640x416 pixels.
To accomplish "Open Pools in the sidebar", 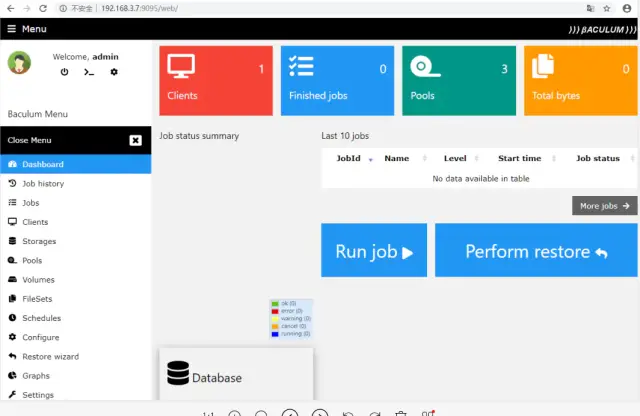I will 76,260.
